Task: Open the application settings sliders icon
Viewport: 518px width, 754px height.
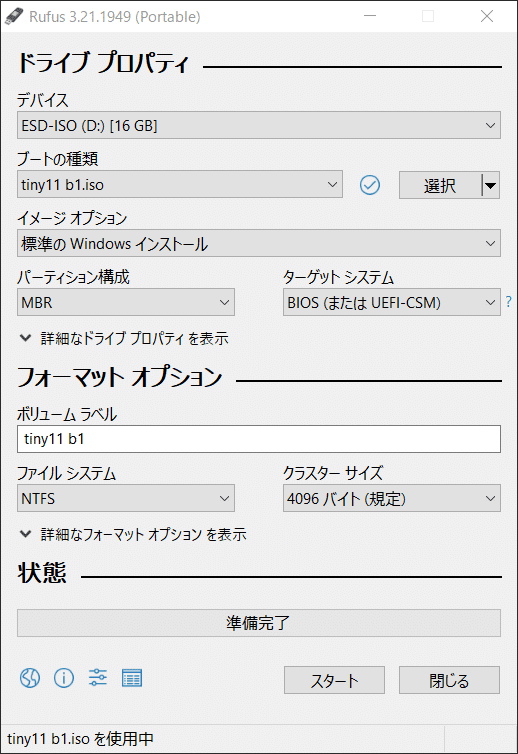Action: click(98, 678)
